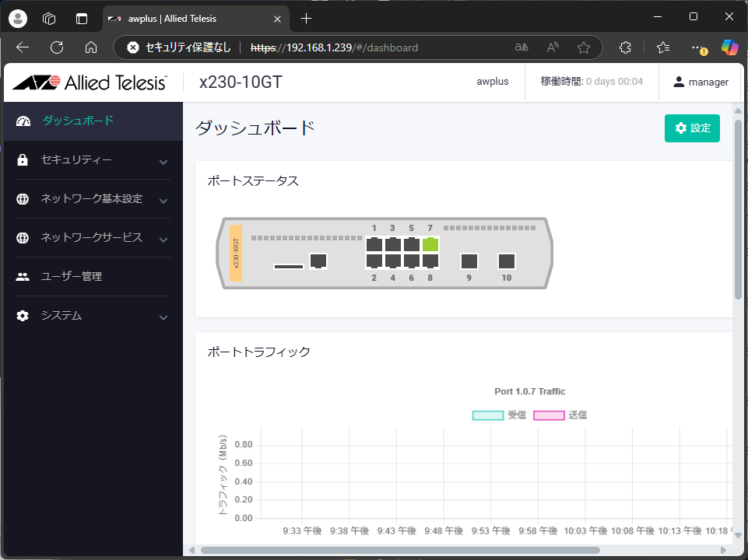Click the port 10 SFP icon

click(507, 261)
